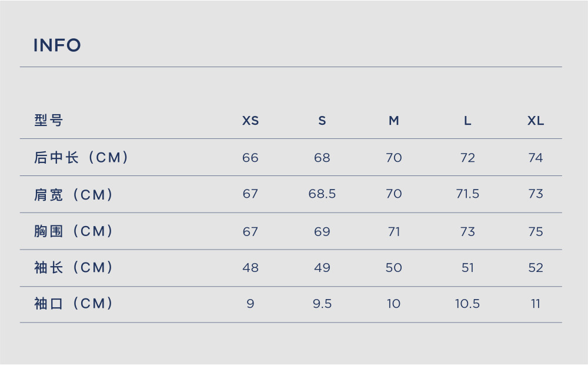Click the 后中长 (CM) row label
Viewport: 588px width, 365px height.
pyautogui.click(x=81, y=157)
